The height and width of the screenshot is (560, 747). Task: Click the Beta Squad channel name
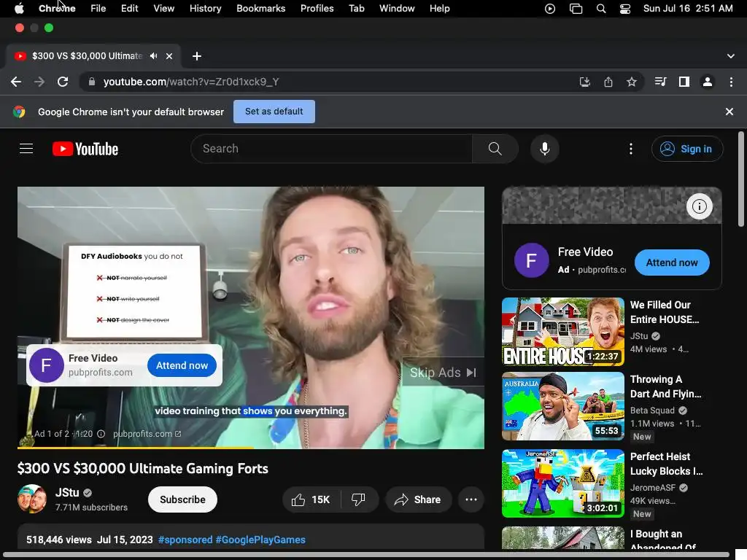[x=652, y=411]
